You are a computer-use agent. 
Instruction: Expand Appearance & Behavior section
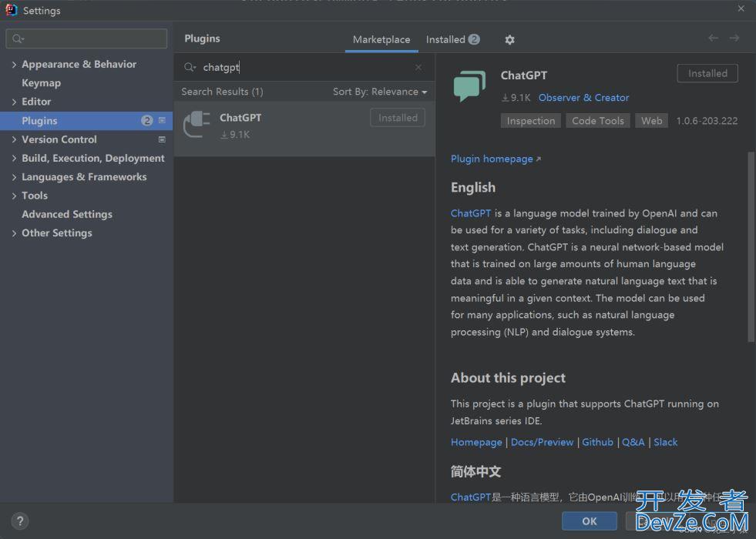[14, 65]
